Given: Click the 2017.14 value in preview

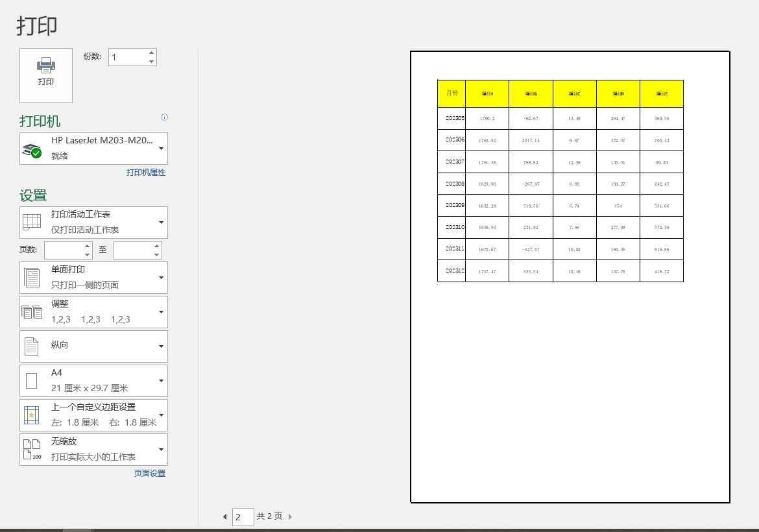Looking at the screenshot, I should (531, 140).
